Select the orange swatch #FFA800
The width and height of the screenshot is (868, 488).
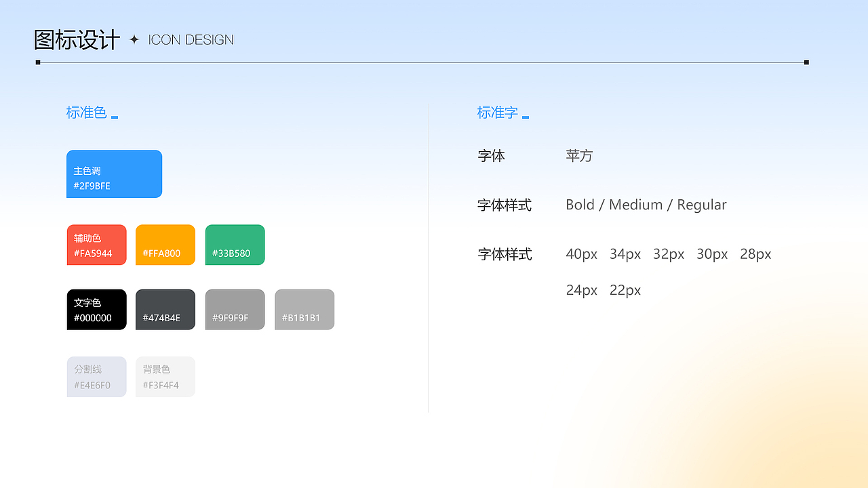(165, 245)
